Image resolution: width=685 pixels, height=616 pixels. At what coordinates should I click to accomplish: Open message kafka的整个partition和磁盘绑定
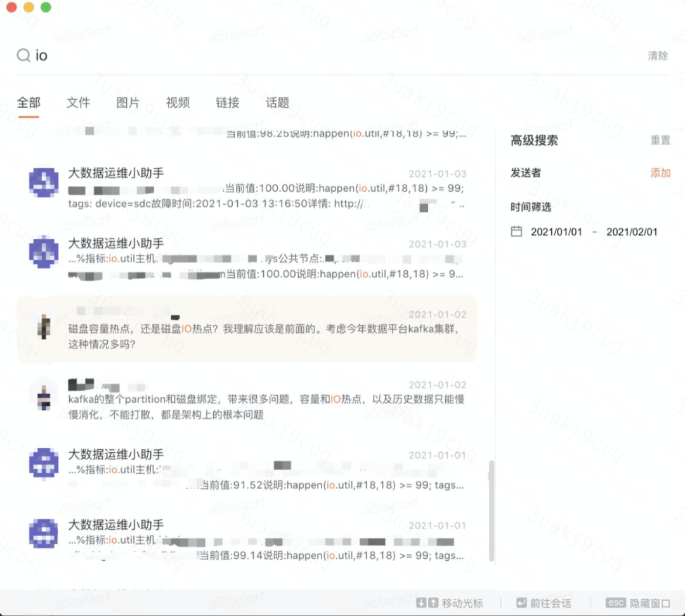pos(247,400)
